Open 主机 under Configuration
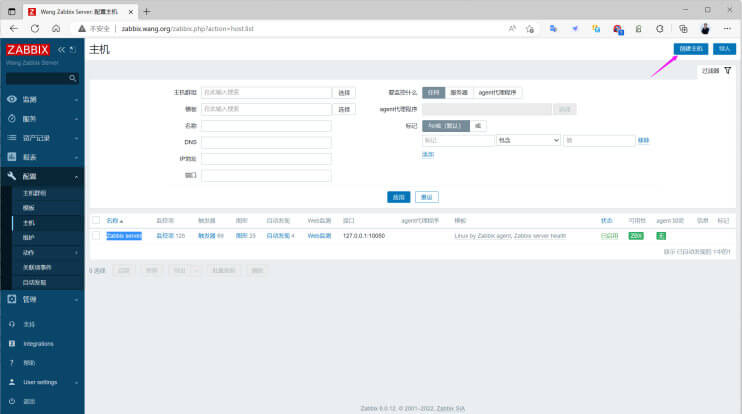Image resolution: width=742 pixels, height=414 pixels. 28,223
